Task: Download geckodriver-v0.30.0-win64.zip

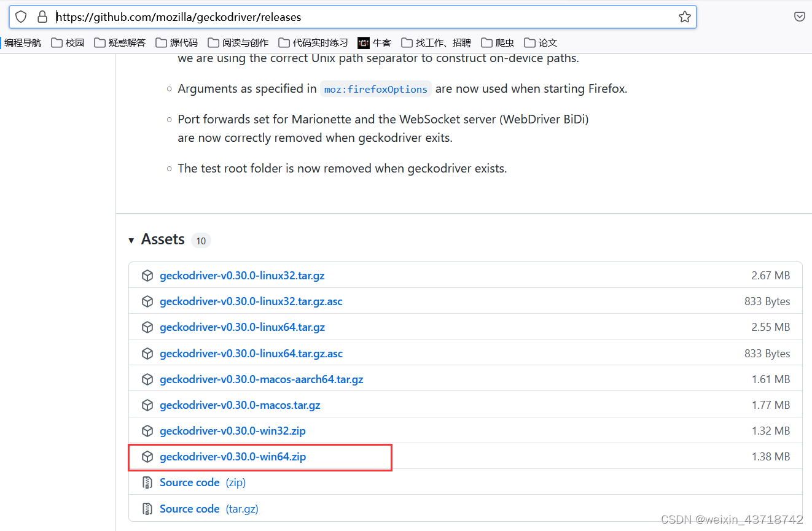Action: coord(233,457)
